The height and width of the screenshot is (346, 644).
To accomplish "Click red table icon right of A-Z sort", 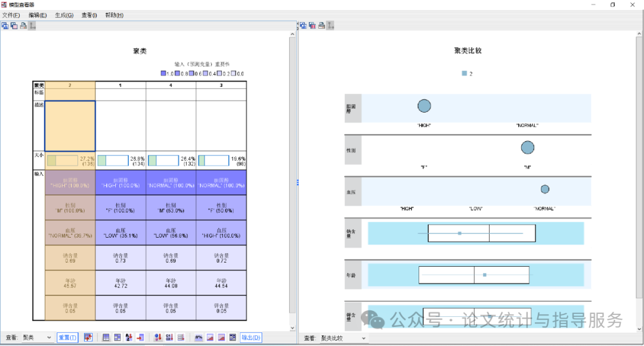I will [x=140, y=338].
